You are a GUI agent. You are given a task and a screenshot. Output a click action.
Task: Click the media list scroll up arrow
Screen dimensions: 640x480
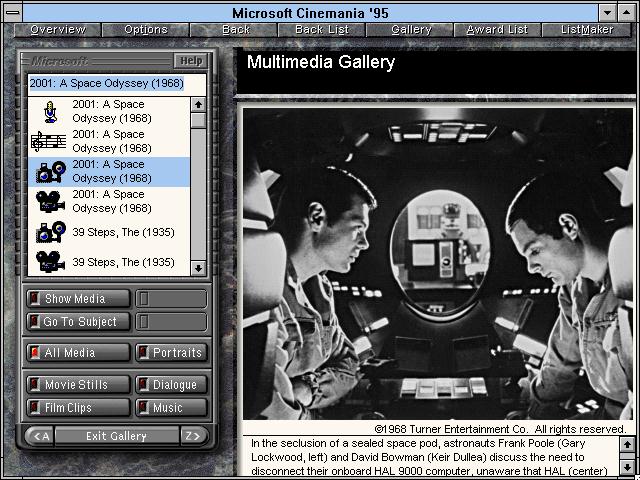(x=198, y=105)
